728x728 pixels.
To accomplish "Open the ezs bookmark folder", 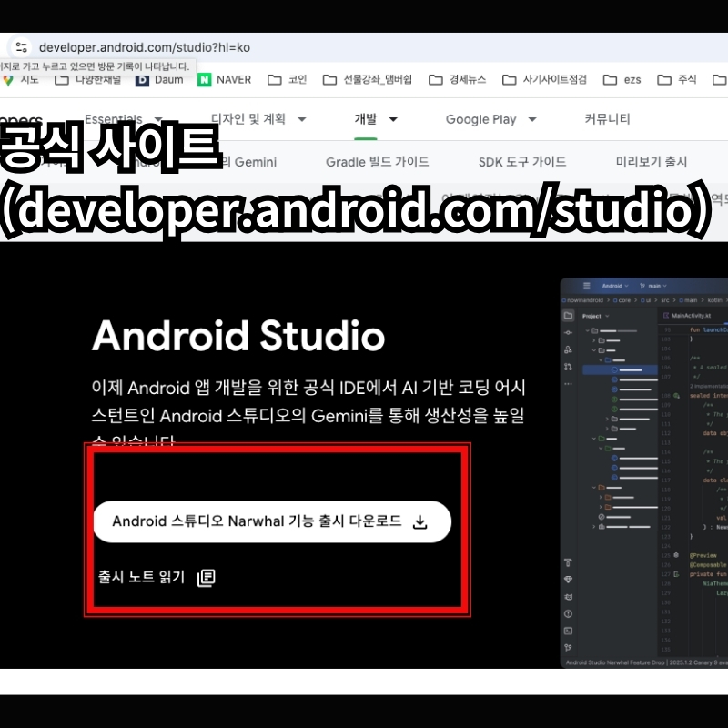I will pyautogui.click(x=622, y=80).
